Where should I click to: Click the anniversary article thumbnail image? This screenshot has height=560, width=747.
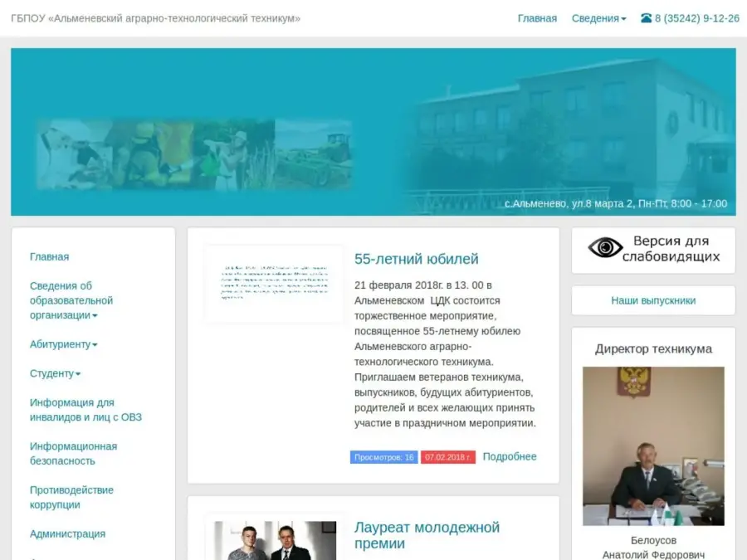click(274, 284)
